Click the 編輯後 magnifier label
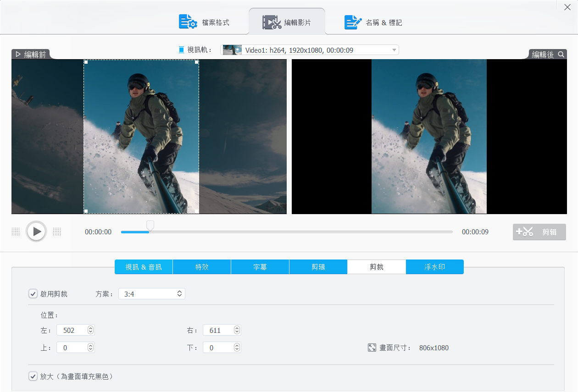The height and width of the screenshot is (392, 578). (548, 55)
